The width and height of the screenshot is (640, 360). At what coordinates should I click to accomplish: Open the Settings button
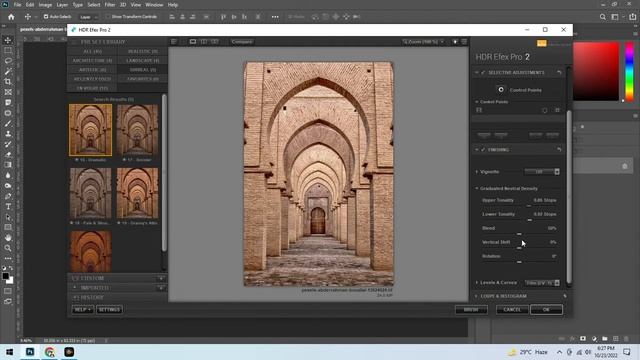click(109, 309)
